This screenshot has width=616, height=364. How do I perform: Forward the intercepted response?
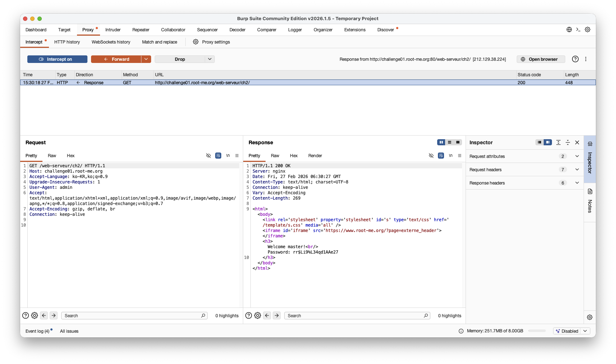coord(116,59)
